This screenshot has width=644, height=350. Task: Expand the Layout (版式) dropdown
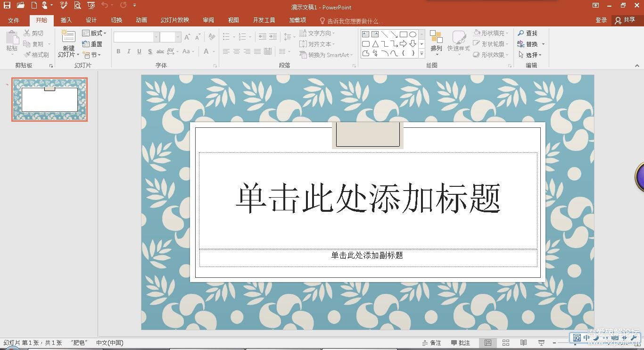pyautogui.click(x=94, y=33)
